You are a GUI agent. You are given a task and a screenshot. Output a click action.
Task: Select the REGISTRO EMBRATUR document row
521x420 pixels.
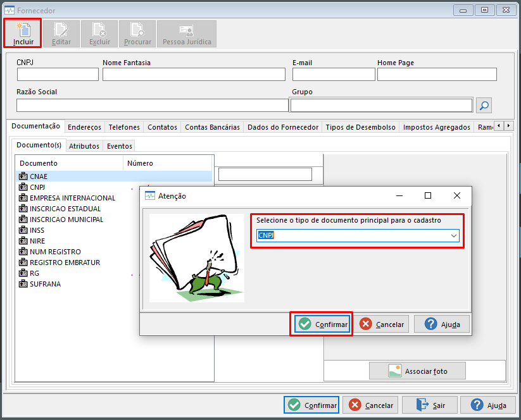click(77, 262)
